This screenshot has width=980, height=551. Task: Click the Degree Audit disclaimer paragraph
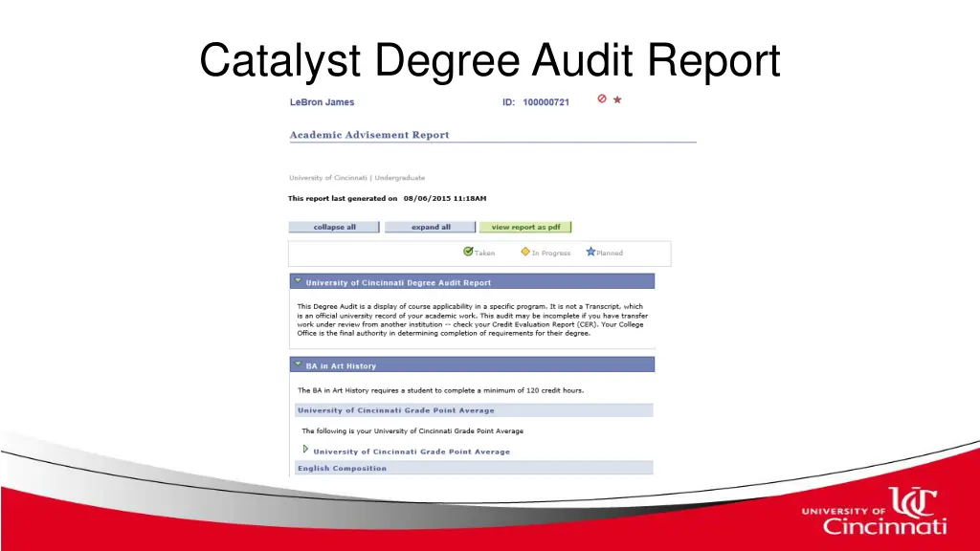coord(473,320)
